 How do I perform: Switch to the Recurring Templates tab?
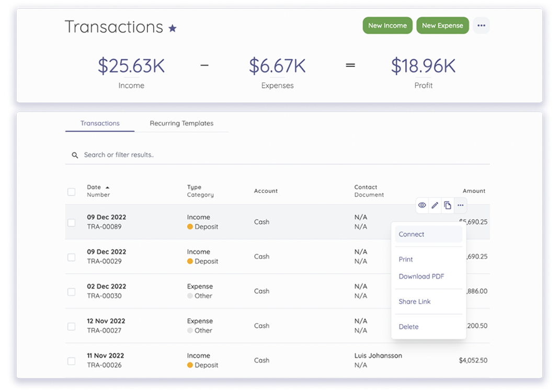pyautogui.click(x=181, y=123)
